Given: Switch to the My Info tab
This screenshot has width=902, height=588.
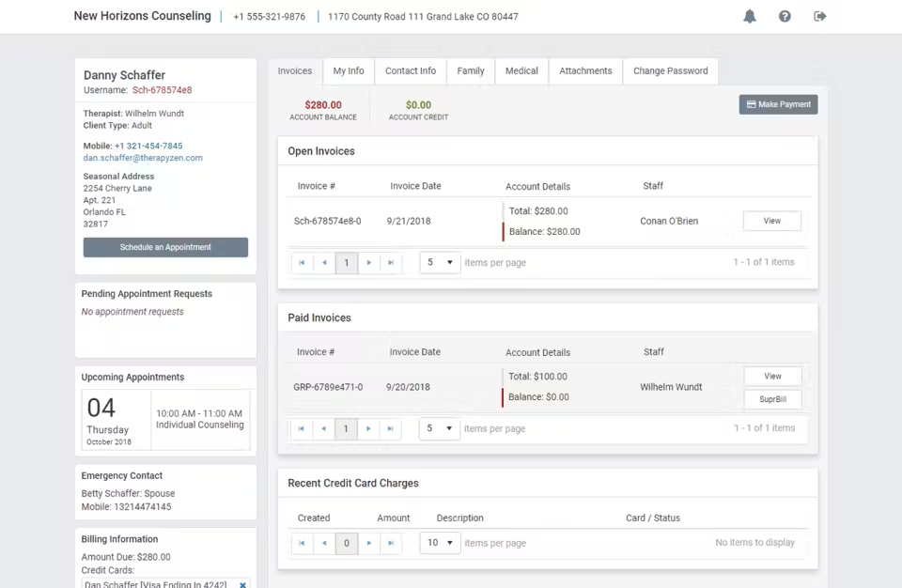Looking at the screenshot, I should (349, 70).
